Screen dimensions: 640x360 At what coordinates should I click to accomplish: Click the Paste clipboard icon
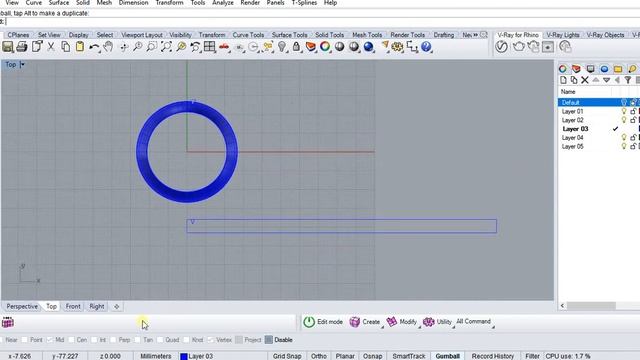click(80, 47)
